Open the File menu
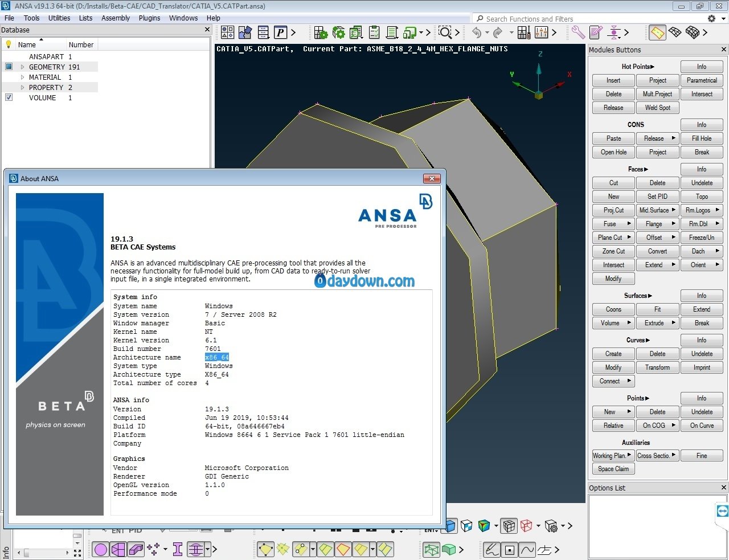This screenshot has height=560, width=729. click(9, 18)
